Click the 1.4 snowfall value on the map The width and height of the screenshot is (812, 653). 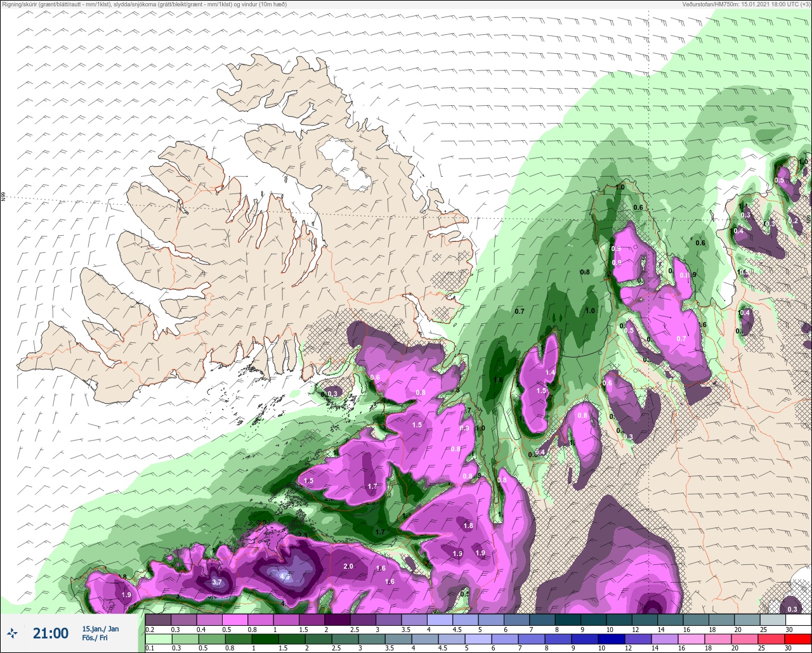[550, 372]
